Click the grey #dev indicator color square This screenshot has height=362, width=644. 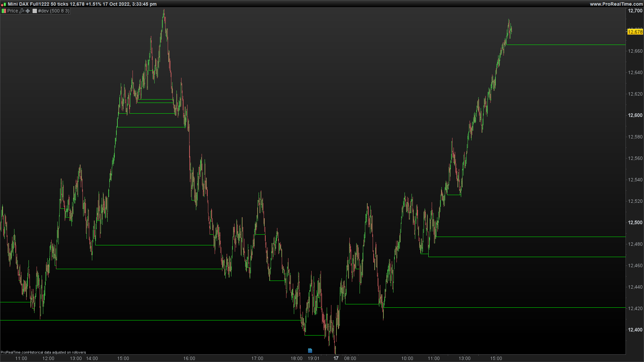point(35,11)
